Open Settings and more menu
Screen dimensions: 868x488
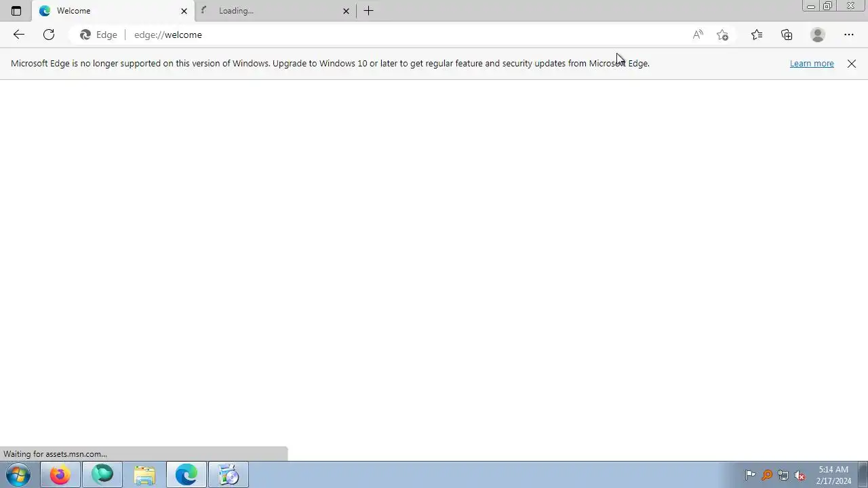(849, 35)
